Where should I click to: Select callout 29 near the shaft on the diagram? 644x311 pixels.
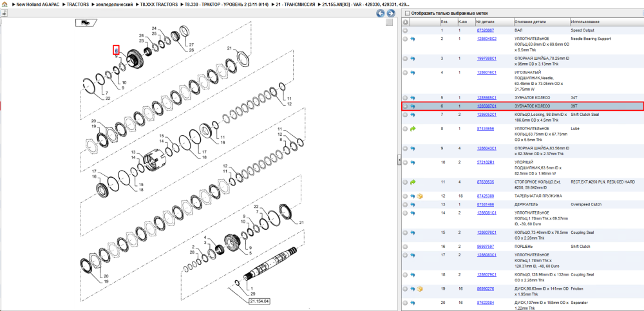(252, 294)
